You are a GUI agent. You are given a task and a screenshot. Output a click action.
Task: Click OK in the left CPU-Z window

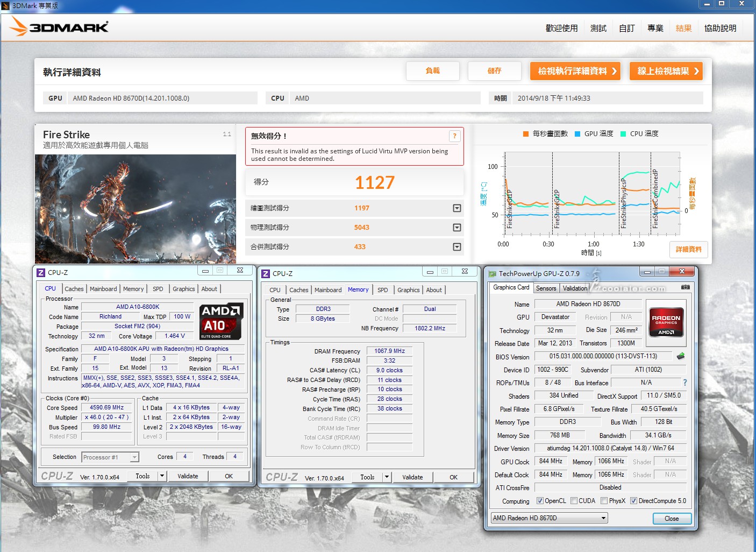coord(229,476)
